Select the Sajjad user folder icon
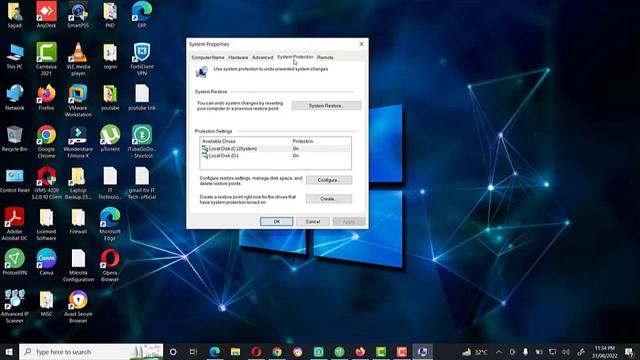 tap(15, 14)
